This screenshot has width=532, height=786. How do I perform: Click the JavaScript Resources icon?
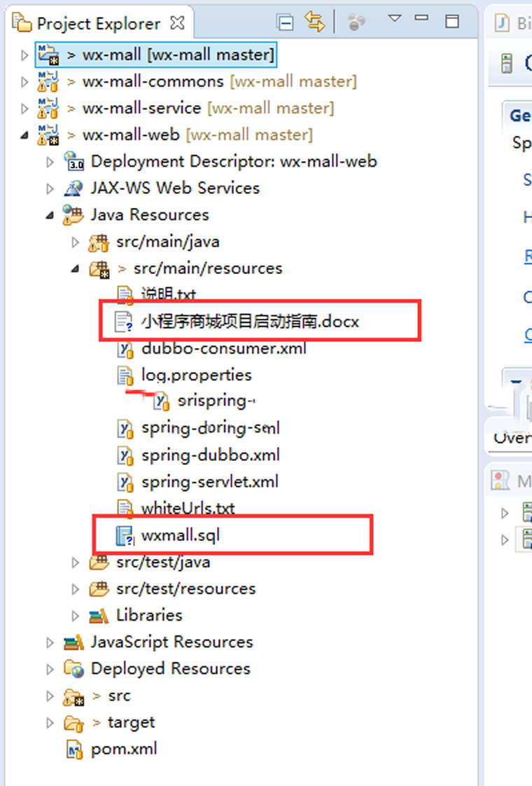pyautogui.click(x=73, y=642)
